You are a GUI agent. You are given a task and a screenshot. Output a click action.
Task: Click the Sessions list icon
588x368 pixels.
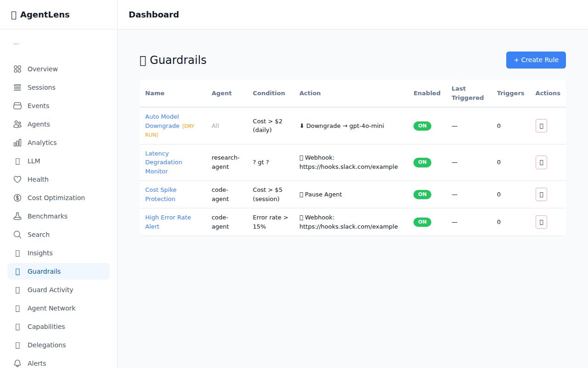click(17, 87)
